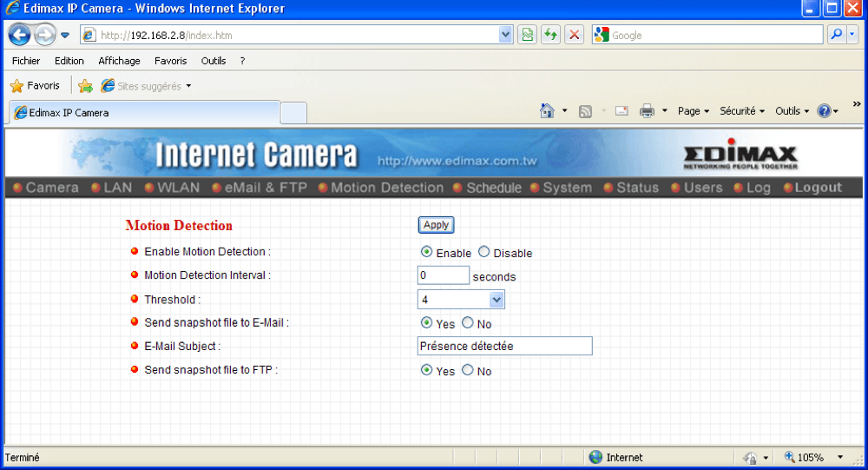Open the Fichier menu
Screen dimensions: 868x470
click(x=26, y=61)
